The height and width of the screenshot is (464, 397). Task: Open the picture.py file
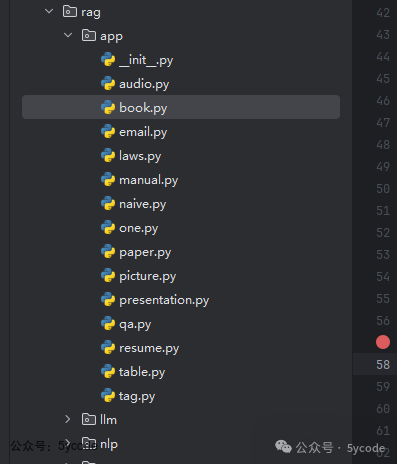[148, 276]
